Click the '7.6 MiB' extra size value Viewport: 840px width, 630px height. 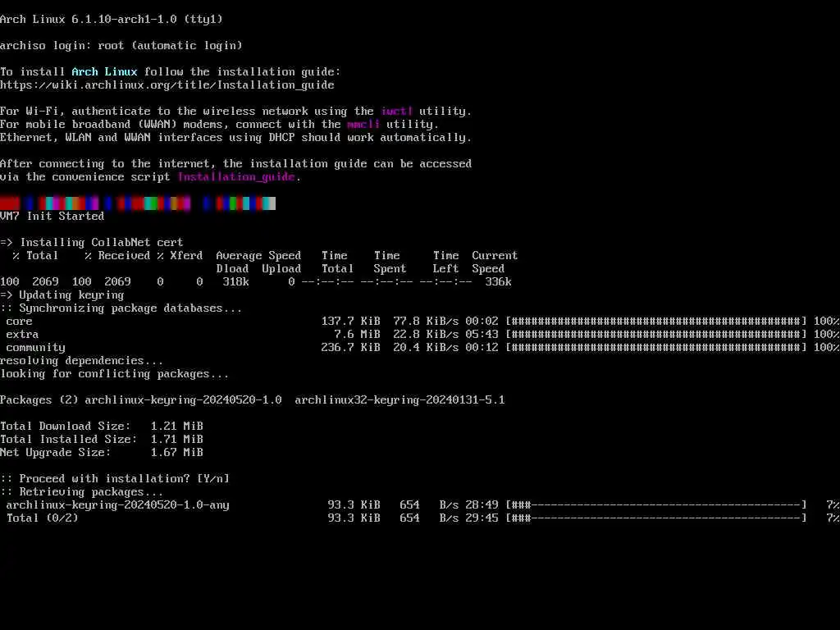click(x=358, y=335)
